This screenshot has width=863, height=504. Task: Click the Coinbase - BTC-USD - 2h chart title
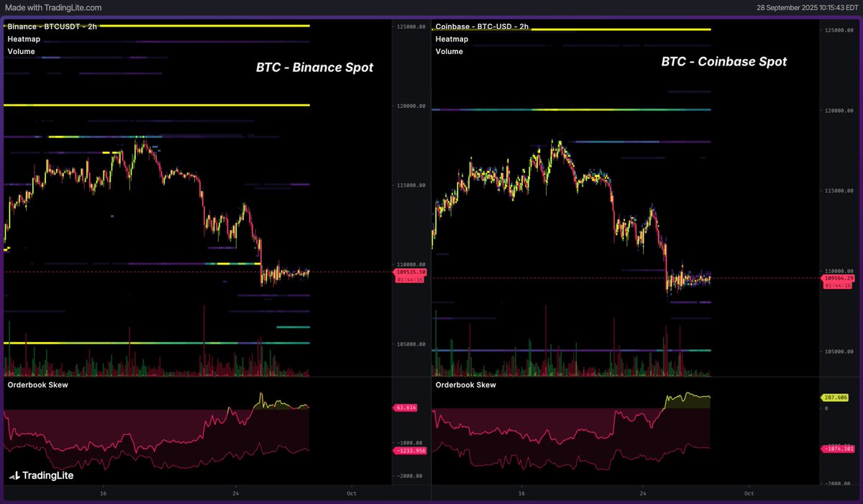click(x=482, y=27)
